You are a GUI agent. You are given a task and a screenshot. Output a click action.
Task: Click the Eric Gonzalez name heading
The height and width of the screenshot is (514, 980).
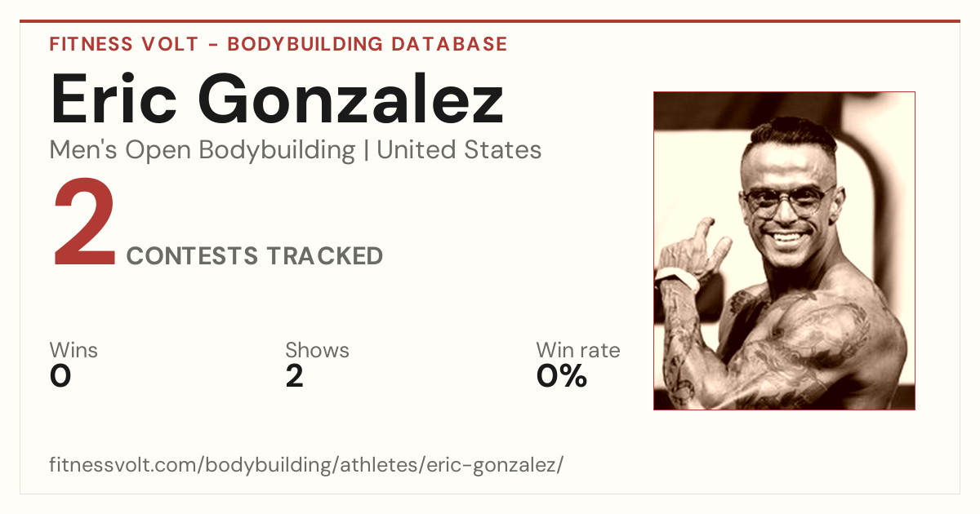277,99
